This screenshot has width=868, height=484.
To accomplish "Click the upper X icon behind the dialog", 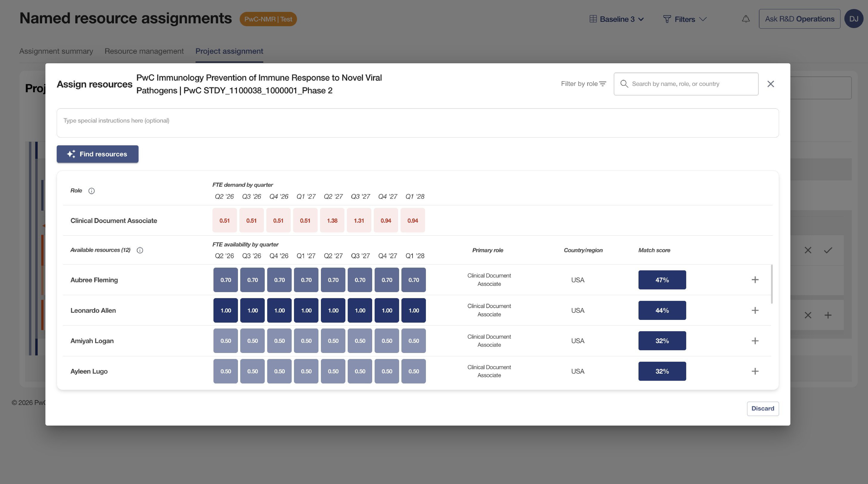I will pos(808,250).
